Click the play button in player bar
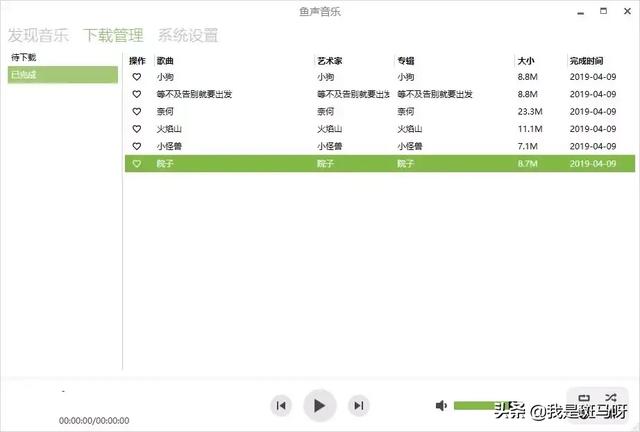Image resolution: width=640 pixels, height=432 pixels. tap(319, 405)
